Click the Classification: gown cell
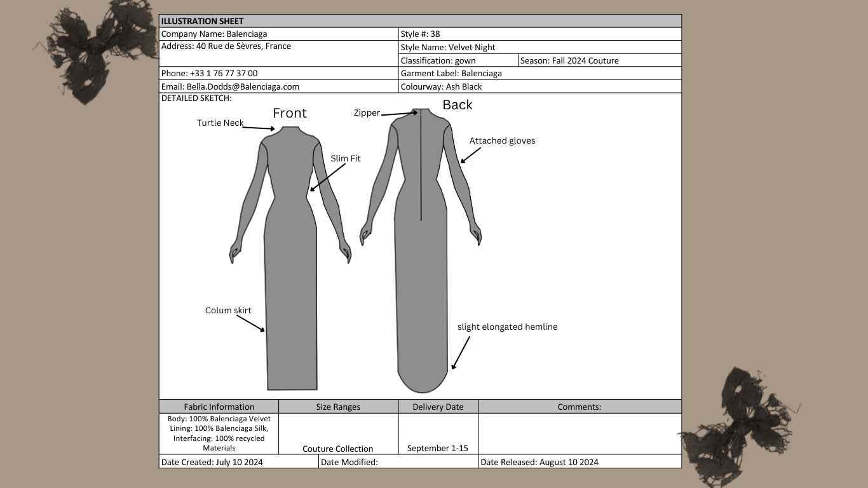Image resolution: width=868 pixels, height=488 pixels. (x=458, y=60)
